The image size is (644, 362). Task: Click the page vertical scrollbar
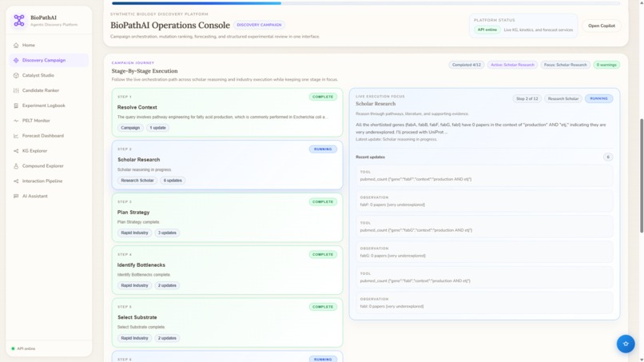coord(642,176)
